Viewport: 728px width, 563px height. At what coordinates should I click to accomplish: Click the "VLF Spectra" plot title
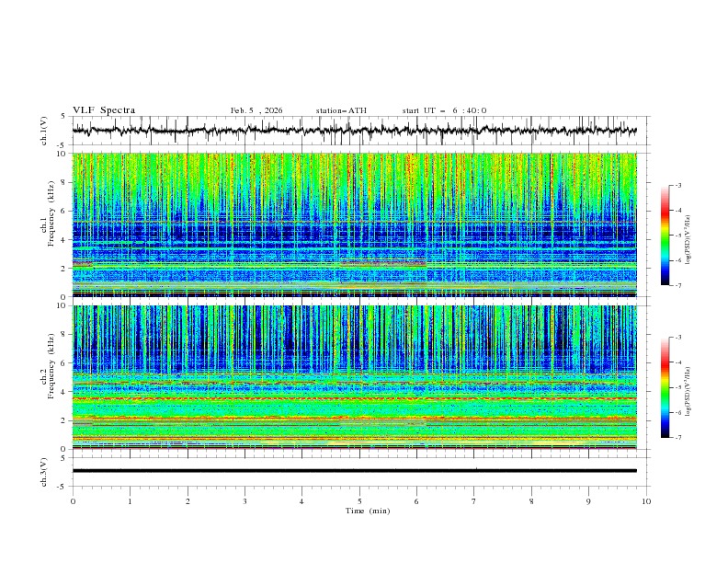104,110
